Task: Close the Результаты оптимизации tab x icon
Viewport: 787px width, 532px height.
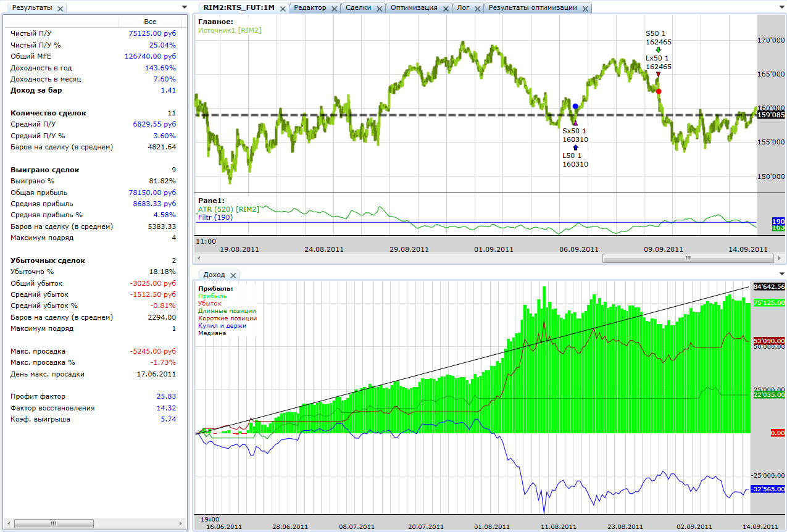Action: coord(585,9)
